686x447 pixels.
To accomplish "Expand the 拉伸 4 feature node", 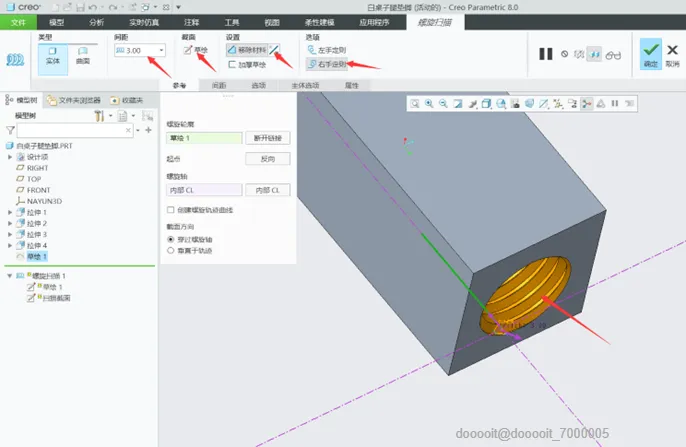I will 10,245.
